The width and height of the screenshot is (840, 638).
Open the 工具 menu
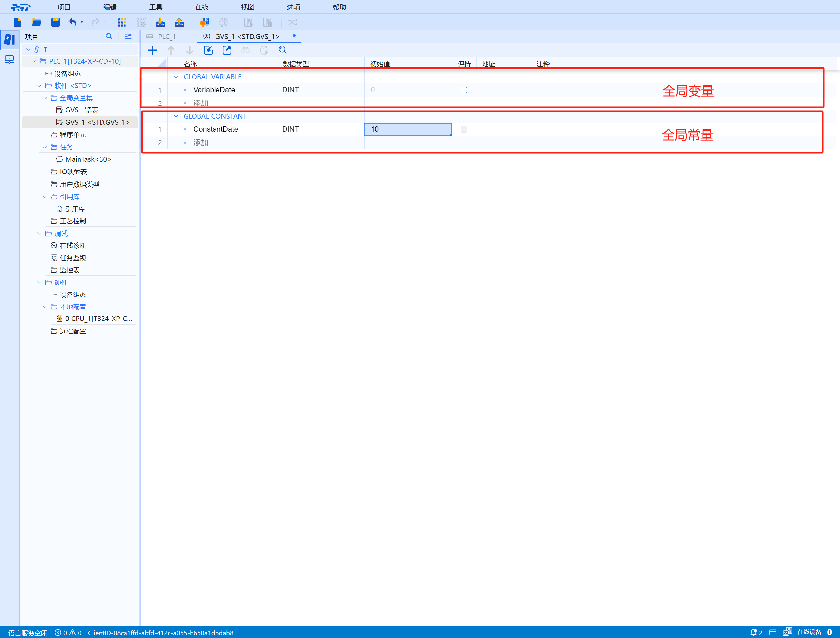156,7
